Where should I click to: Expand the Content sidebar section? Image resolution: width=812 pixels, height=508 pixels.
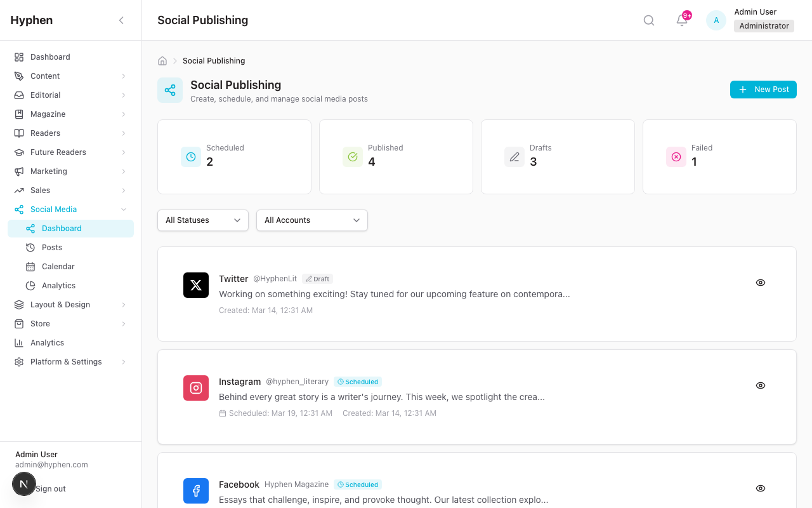pyautogui.click(x=70, y=76)
